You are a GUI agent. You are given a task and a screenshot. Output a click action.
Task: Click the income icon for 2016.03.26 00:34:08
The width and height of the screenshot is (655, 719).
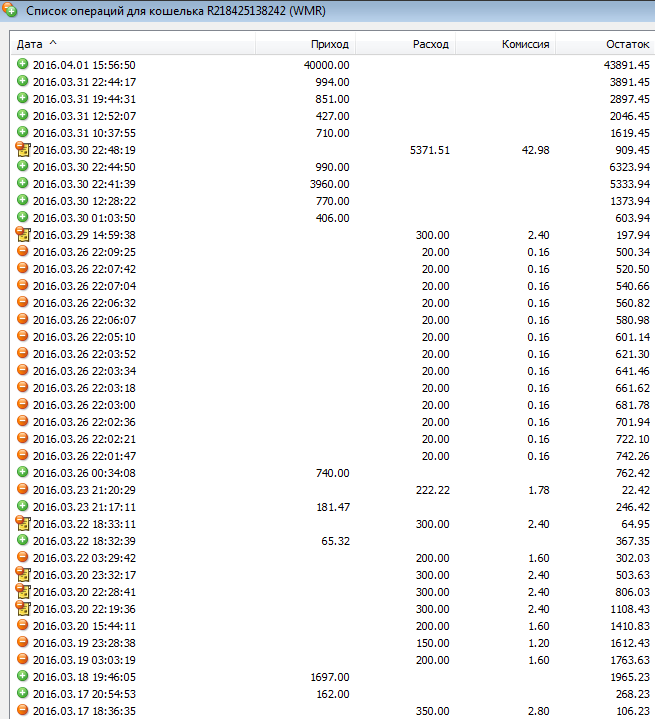tap(22, 472)
